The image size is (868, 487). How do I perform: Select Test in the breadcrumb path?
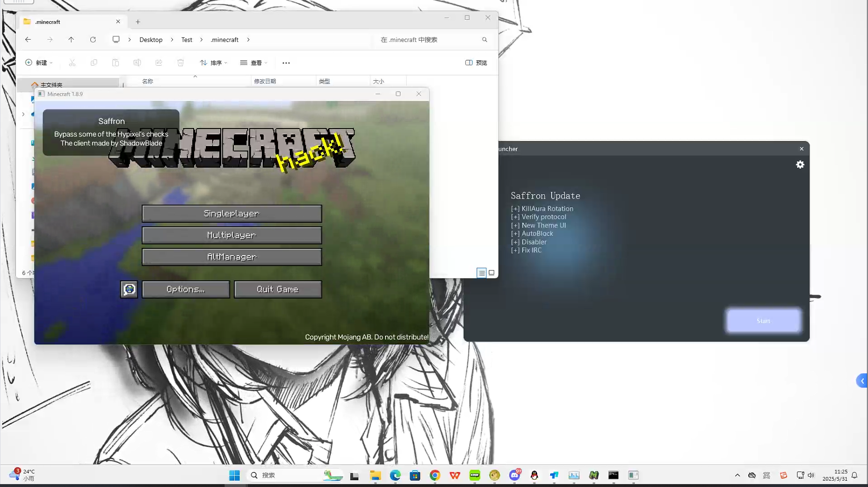pos(186,40)
